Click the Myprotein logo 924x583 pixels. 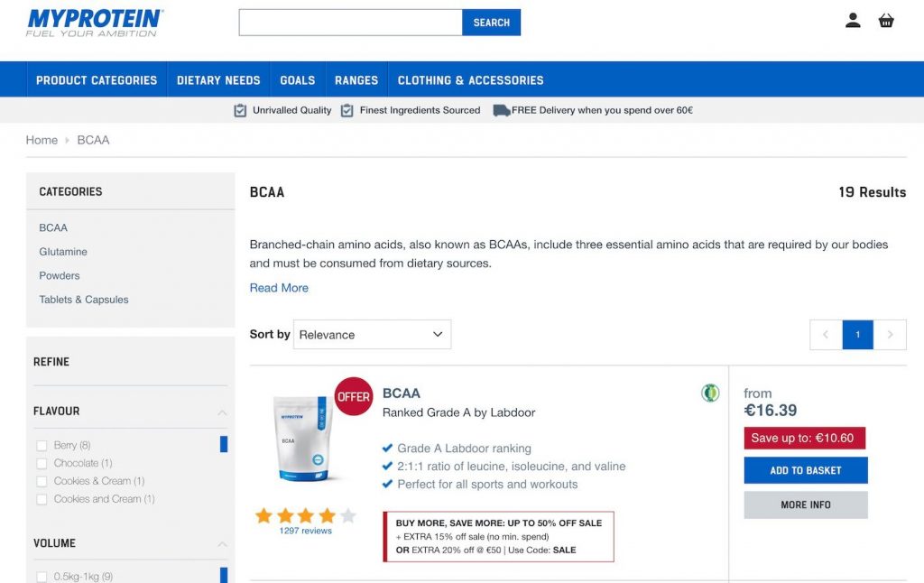coord(94,23)
